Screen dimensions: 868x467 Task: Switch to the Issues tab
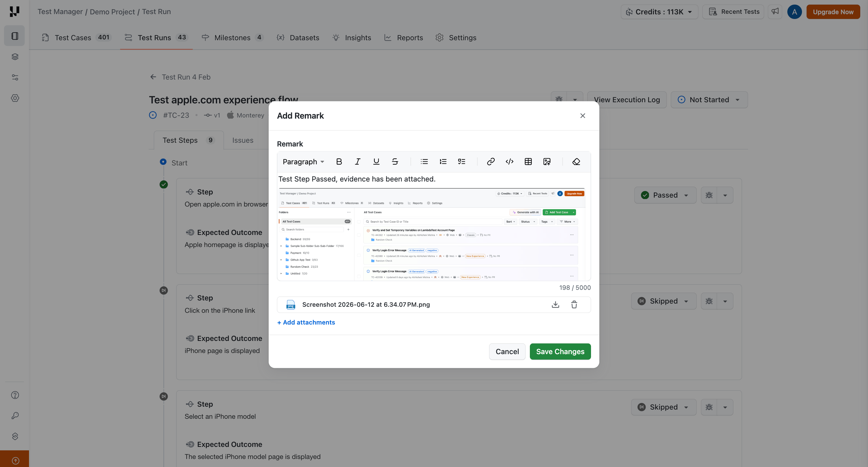243,140
